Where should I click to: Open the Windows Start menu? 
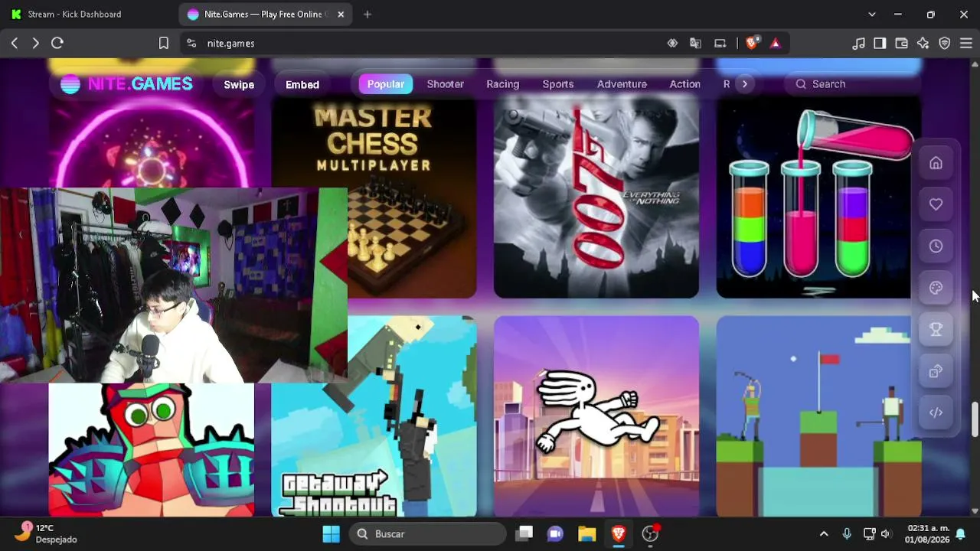[331, 534]
